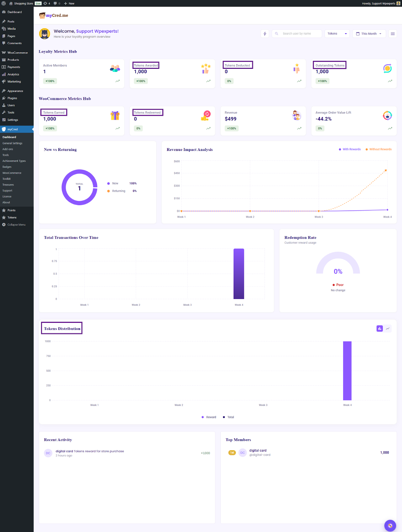402x532 pixels.
Task: Toggle the With Rewards legend swatch
Action: (340, 149)
